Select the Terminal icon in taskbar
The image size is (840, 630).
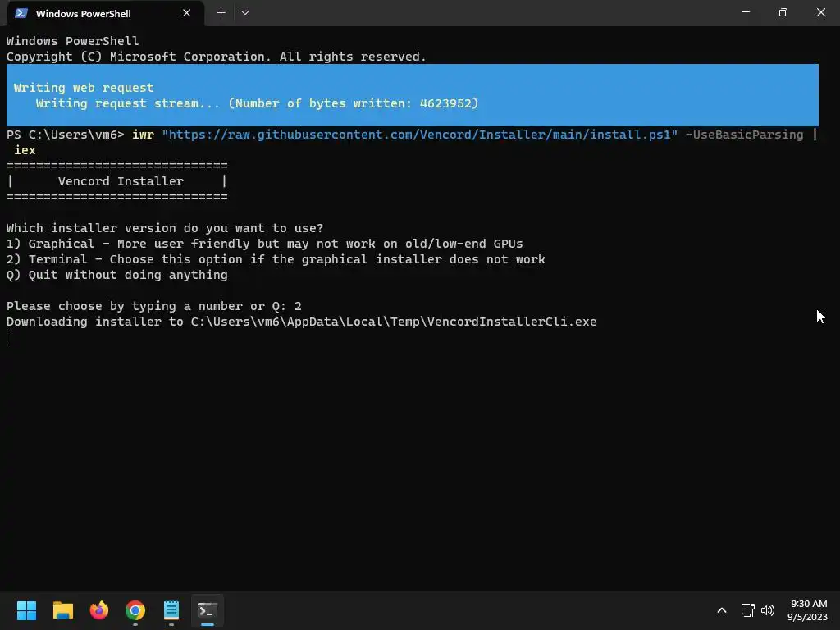click(x=208, y=610)
